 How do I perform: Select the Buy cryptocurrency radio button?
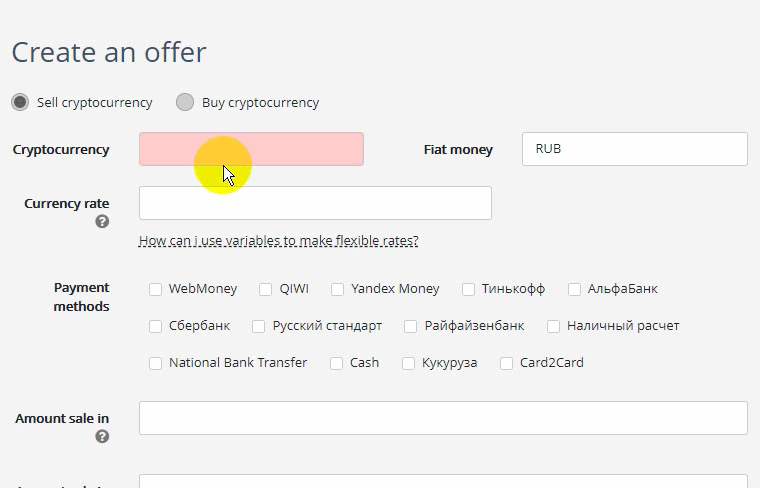coord(185,102)
